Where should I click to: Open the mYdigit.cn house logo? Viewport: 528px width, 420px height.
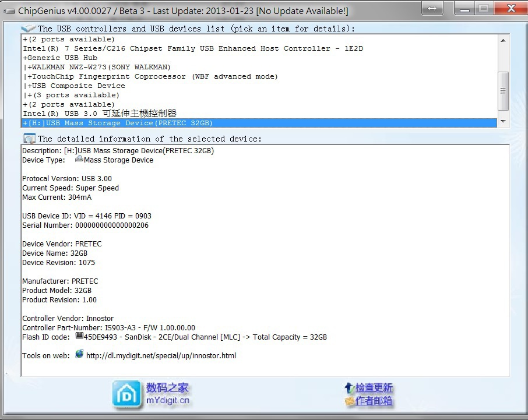126,394
